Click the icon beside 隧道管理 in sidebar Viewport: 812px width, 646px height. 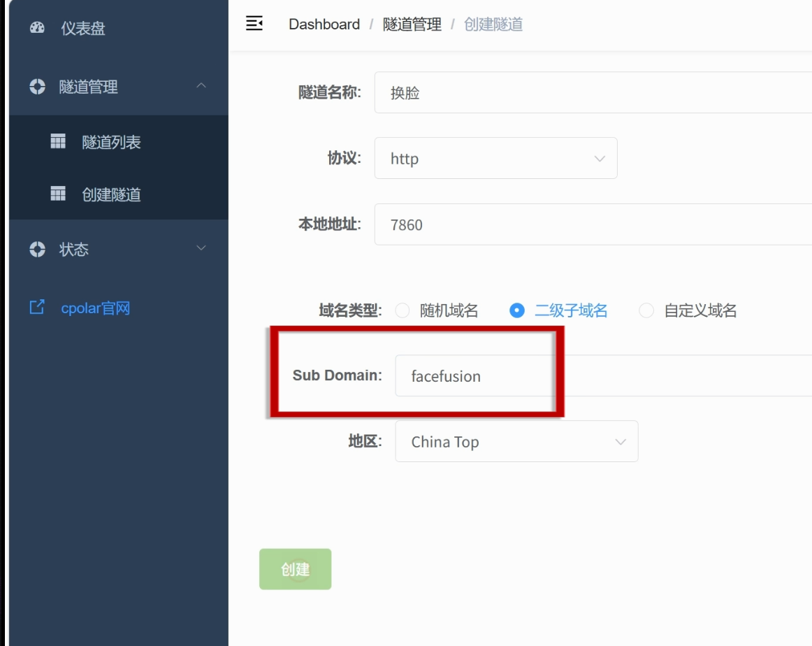37,87
